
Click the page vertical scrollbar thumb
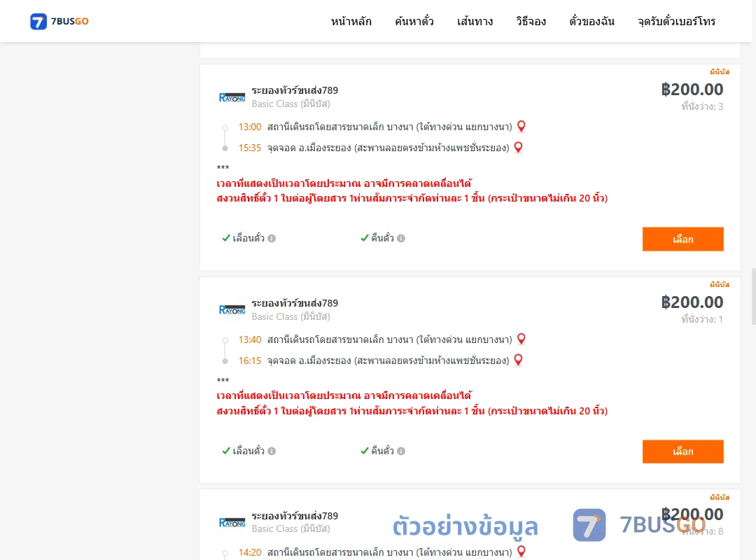pos(754,297)
